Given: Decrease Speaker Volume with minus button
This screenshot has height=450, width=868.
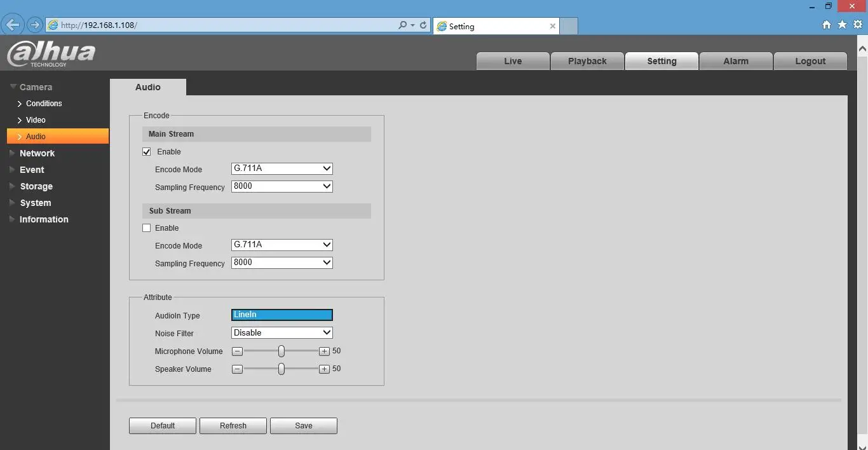Looking at the screenshot, I should click(x=237, y=369).
